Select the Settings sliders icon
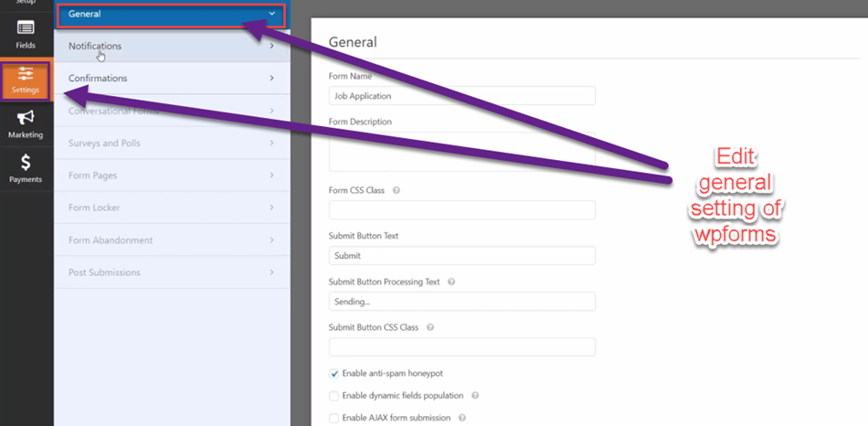868x426 pixels. [x=26, y=73]
